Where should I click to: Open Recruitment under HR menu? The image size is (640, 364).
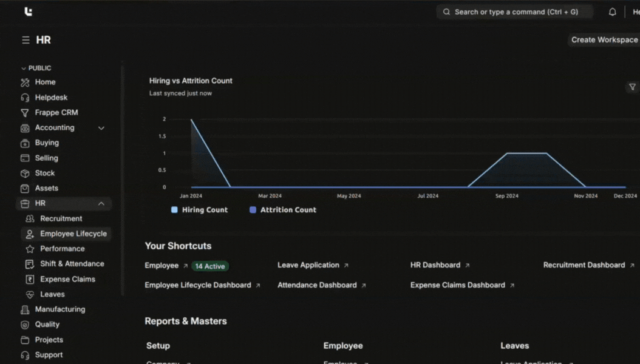(61, 218)
